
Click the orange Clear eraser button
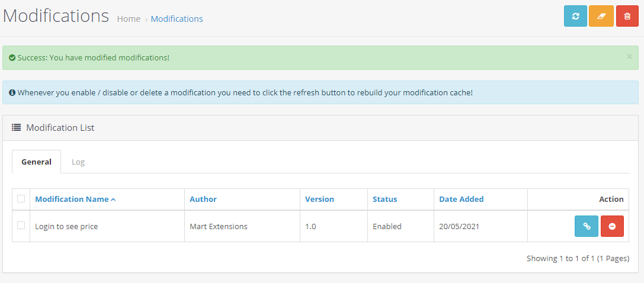[x=601, y=16]
